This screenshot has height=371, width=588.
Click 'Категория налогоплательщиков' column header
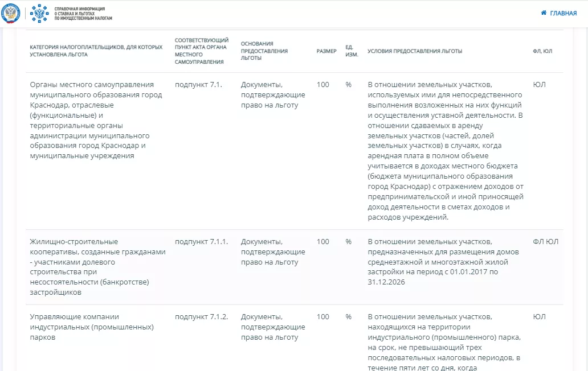[96, 51]
